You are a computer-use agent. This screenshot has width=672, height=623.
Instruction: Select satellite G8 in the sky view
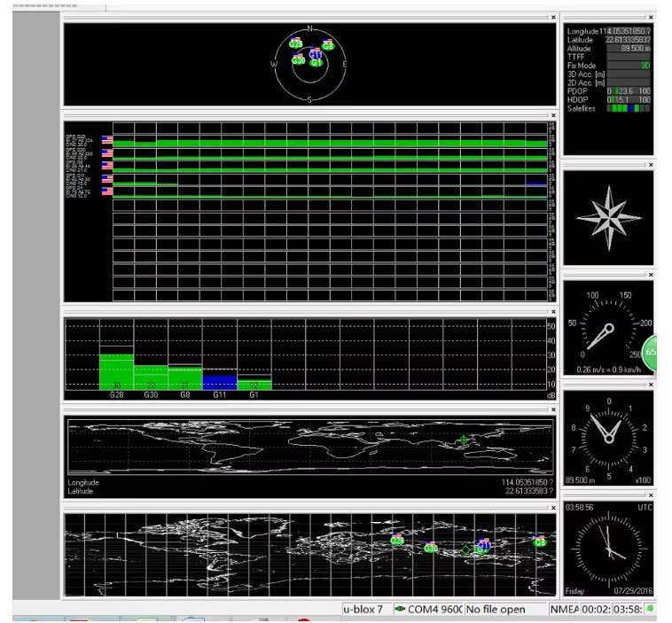328,45
